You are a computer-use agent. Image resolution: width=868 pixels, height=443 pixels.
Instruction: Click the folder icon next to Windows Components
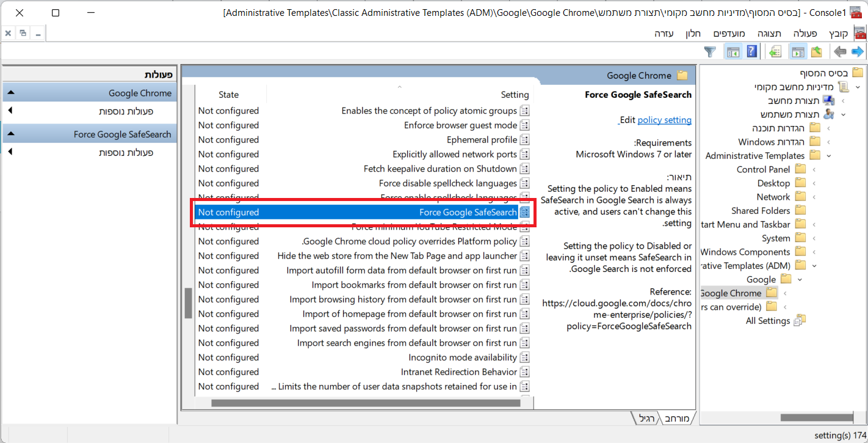(800, 252)
